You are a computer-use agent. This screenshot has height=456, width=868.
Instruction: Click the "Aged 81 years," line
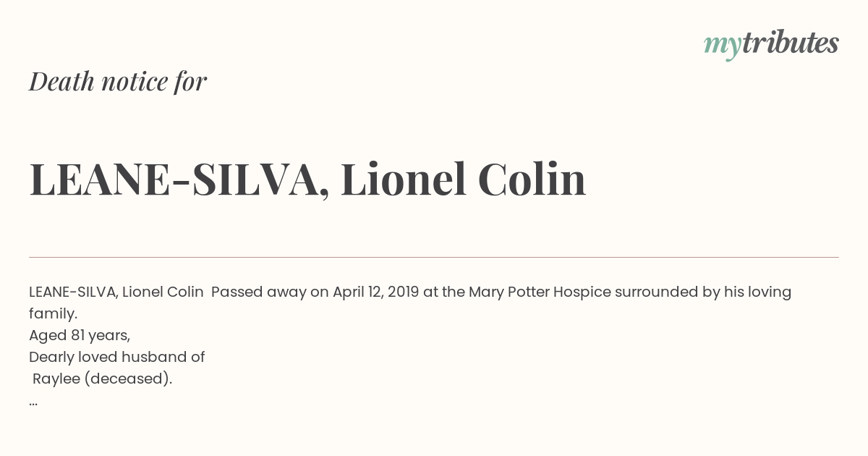[x=80, y=336]
